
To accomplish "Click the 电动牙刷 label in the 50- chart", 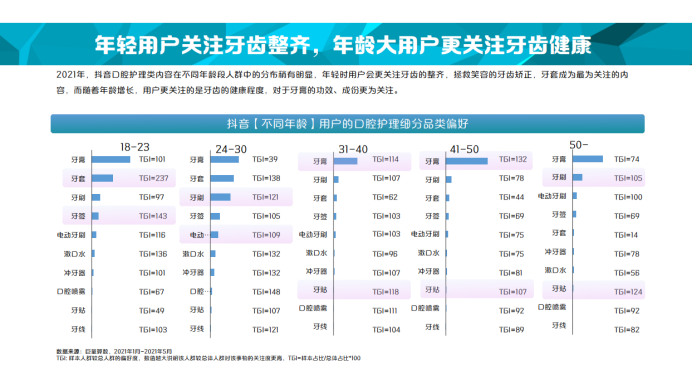I will (x=552, y=196).
